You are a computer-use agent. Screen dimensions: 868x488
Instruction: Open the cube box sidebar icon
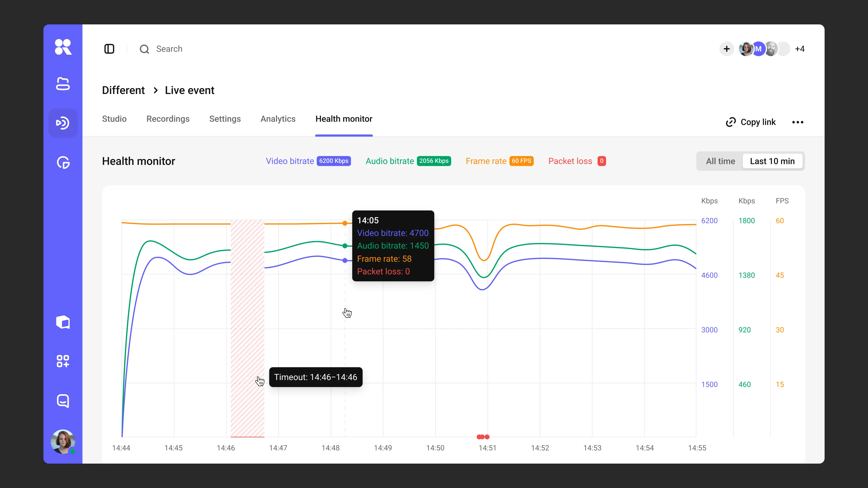pyautogui.click(x=63, y=322)
